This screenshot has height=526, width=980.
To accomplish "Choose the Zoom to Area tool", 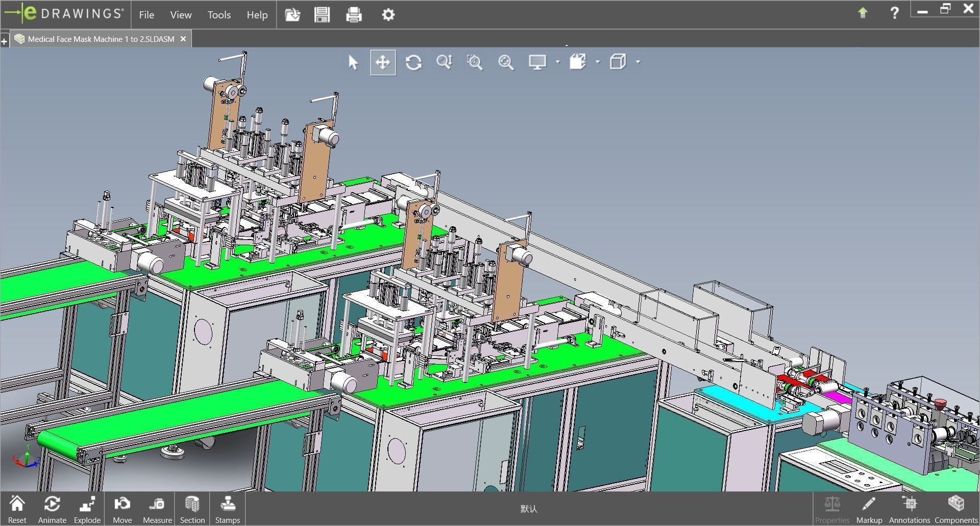I will [475, 62].
